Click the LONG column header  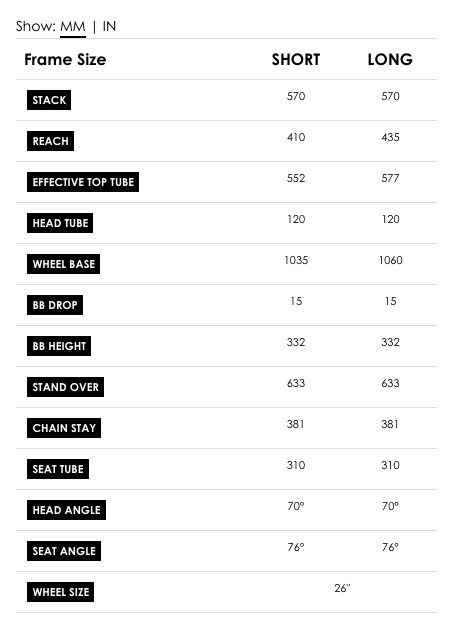[390, 59]
